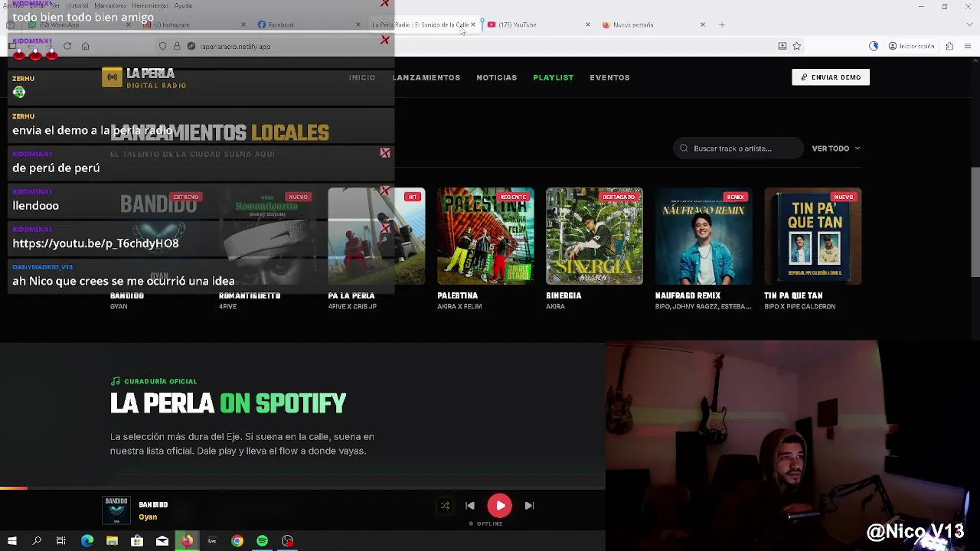Reload the page in Firefox toolbar
Screen dimensions: 980x551
(x=67, y=46)
